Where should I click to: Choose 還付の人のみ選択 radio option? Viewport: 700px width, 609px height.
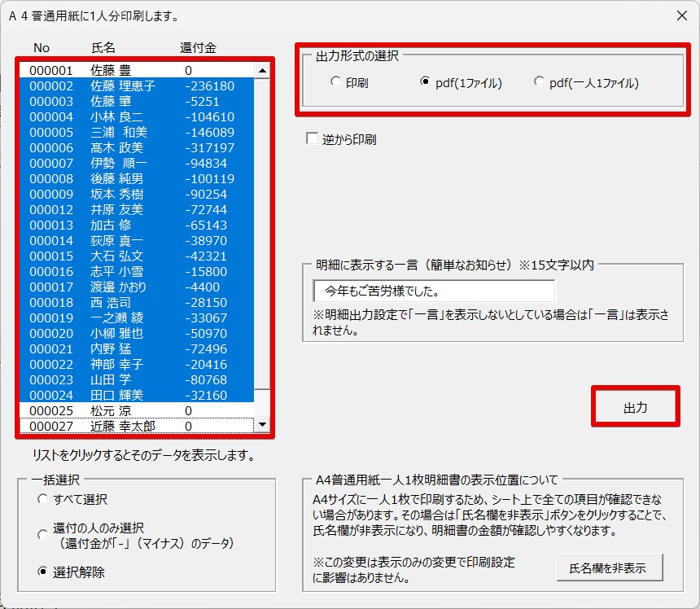(x=43, y=535)
